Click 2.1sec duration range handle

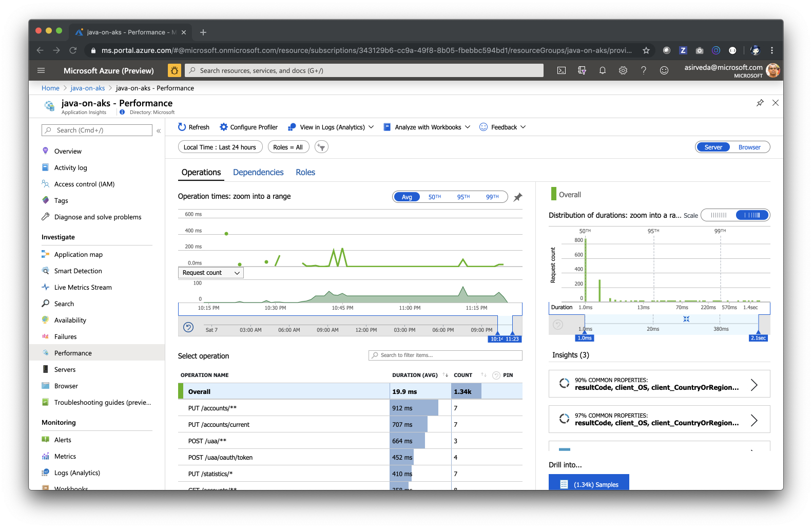pyautogui.click(x=759, y=338)
